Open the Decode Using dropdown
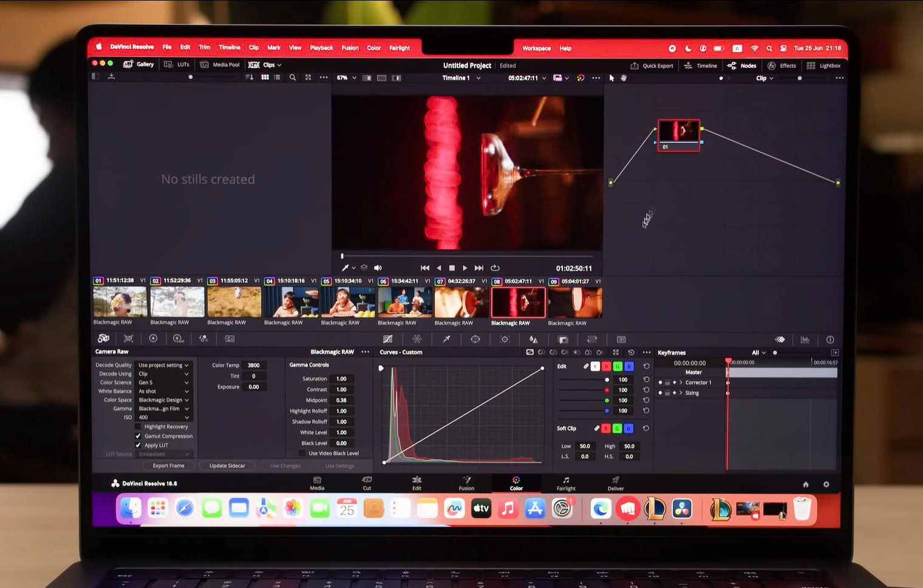 [x=163, y=374]
